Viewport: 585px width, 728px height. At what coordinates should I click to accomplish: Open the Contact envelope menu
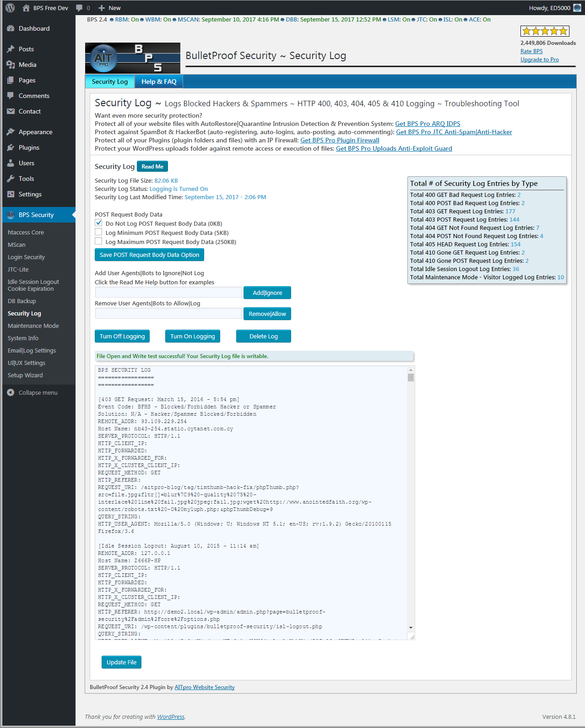point(38,111)
